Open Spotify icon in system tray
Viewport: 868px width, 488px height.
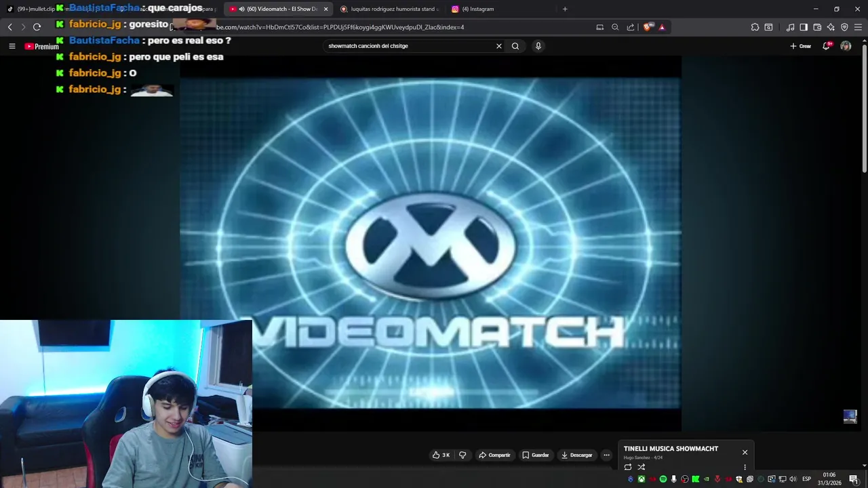(663, 479)
